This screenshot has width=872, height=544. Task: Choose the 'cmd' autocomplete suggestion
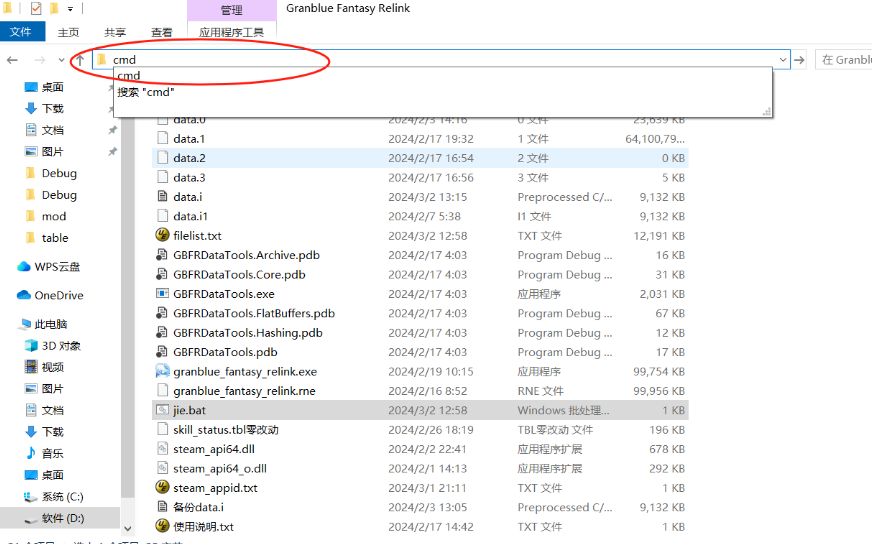(128, 75)
